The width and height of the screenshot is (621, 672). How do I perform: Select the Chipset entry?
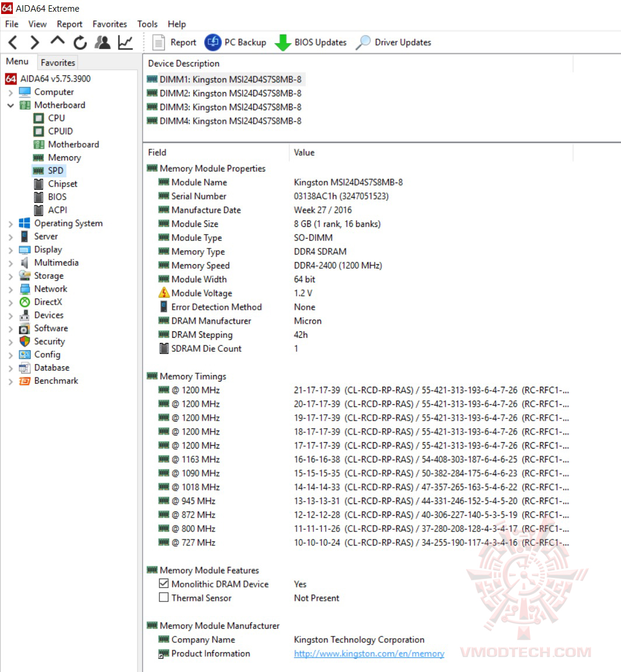click(x=61, y=183)
